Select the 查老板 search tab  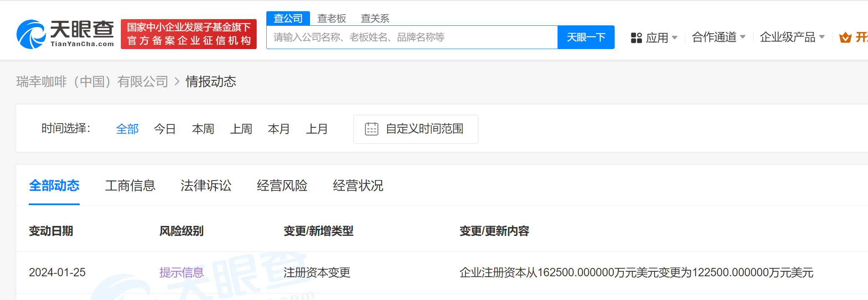point(332,18)
